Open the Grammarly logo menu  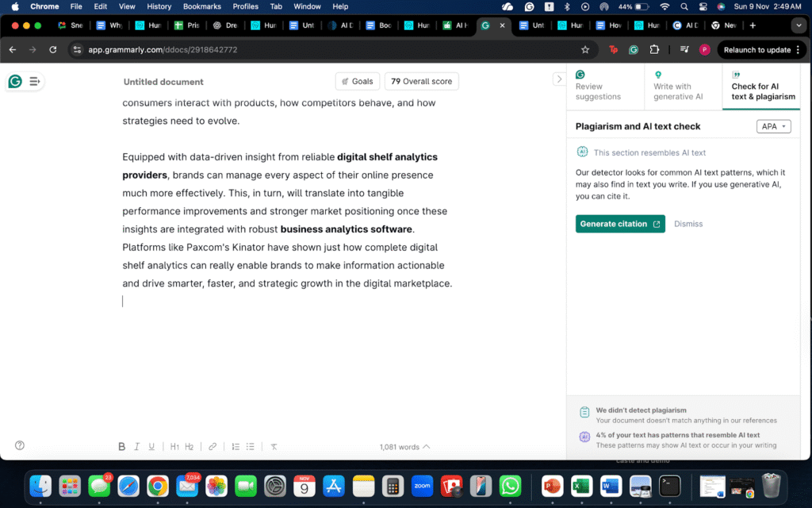15,81
